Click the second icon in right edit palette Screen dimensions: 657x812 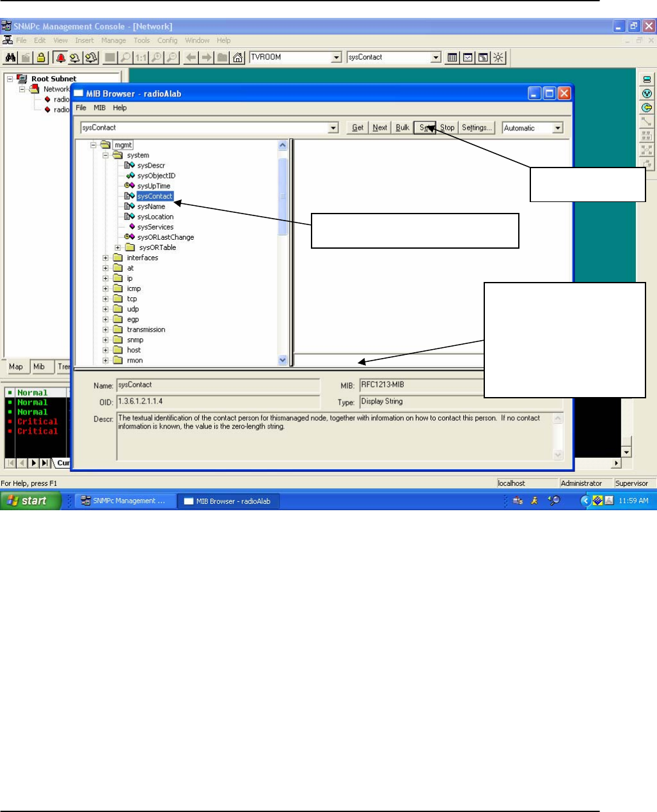pos(647,93)
